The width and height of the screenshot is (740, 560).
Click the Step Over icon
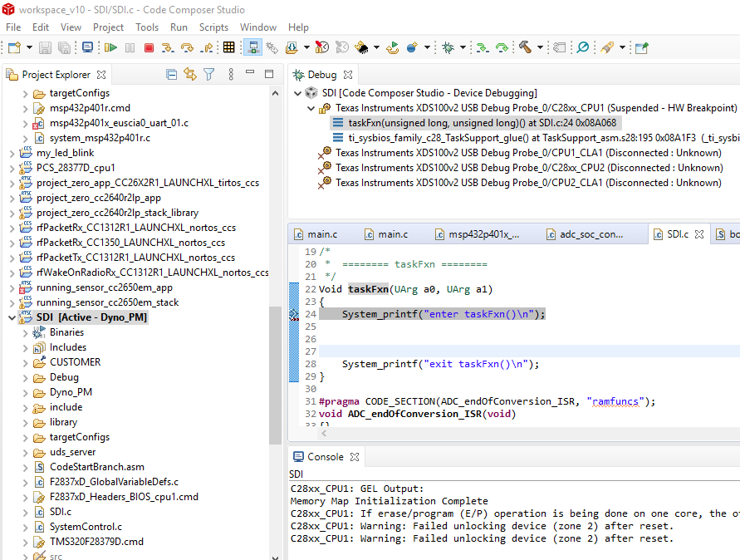coord(188,48)
